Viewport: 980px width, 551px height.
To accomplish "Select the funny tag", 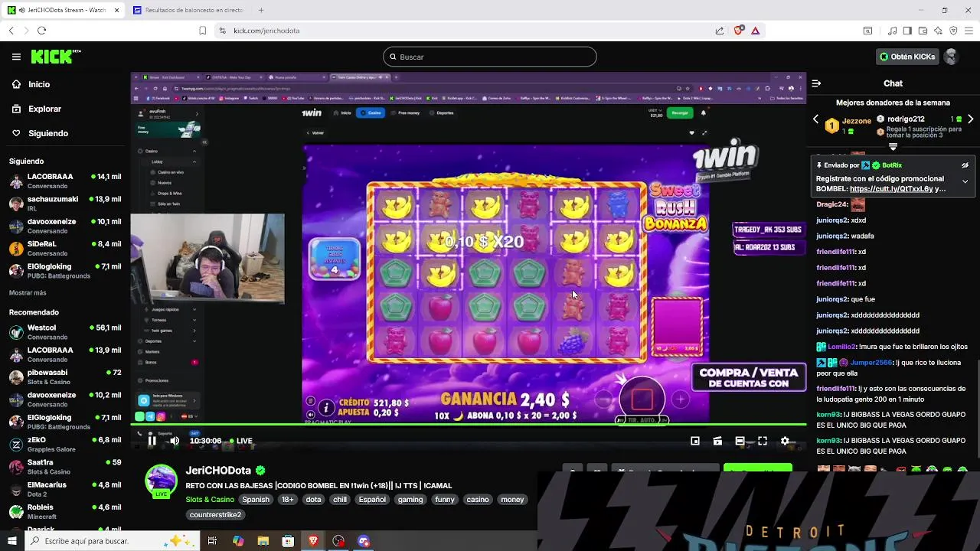I will (444, 500).
